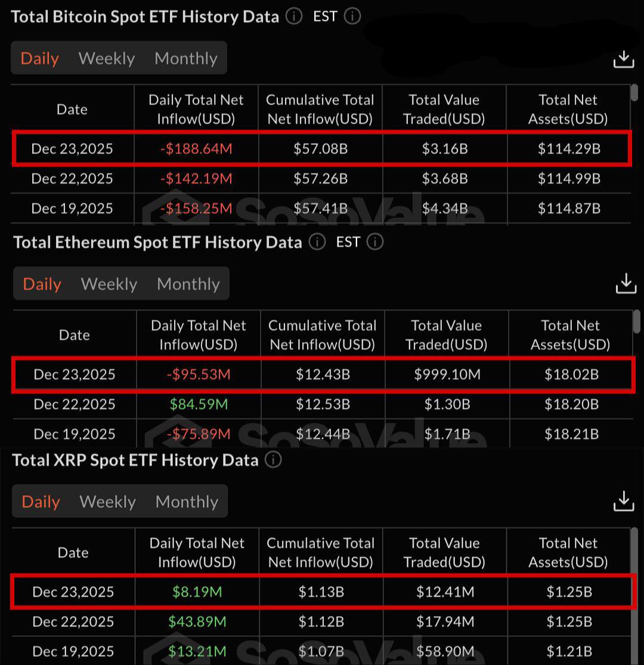
Task: Click info icon beside XRP Spot ETF title
Action: (273, 460)
